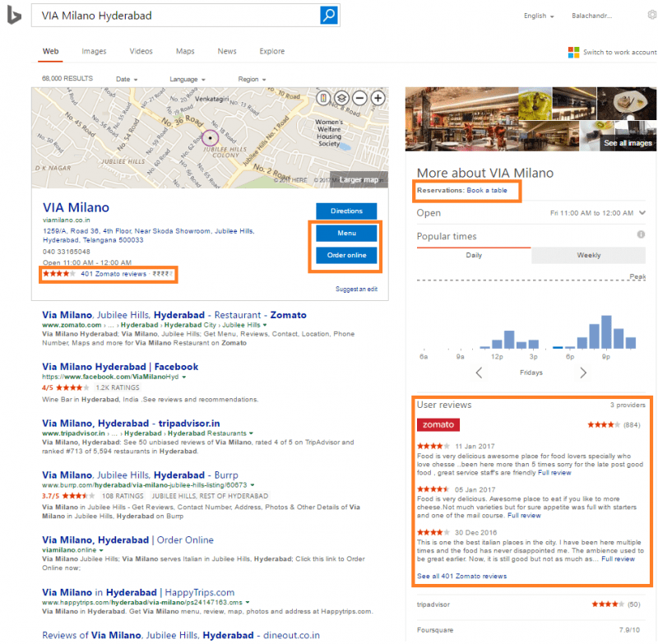Open Full review for 30 Dec 2016
658x644 pixels.
coord(619,558)
